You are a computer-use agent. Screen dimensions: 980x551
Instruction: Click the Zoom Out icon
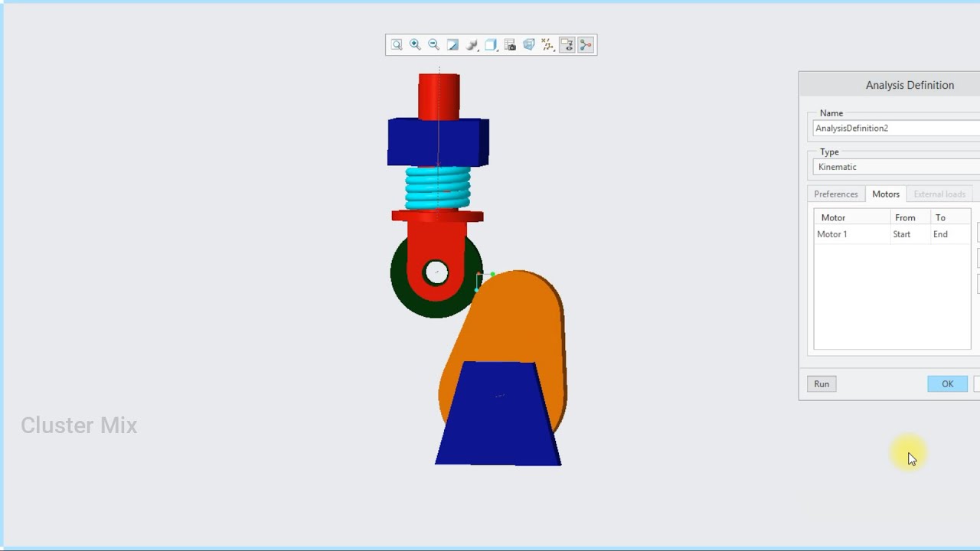(x=433, y=45)
